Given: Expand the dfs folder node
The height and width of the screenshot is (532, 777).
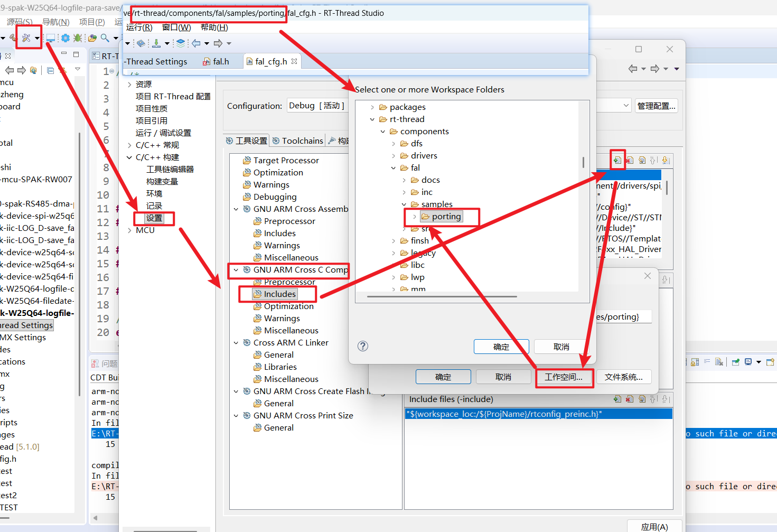Looking at the screenshot, I should (x=394, y=144).
